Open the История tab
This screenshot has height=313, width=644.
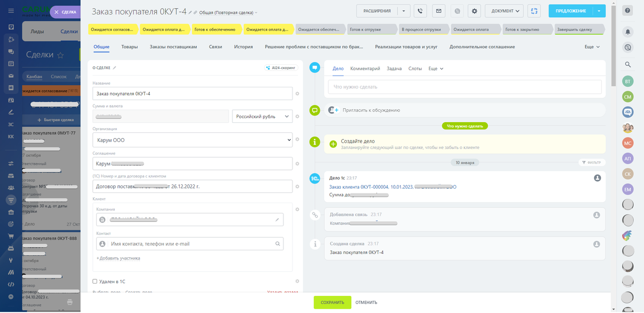pyautogui.click(x=243, y=47)
